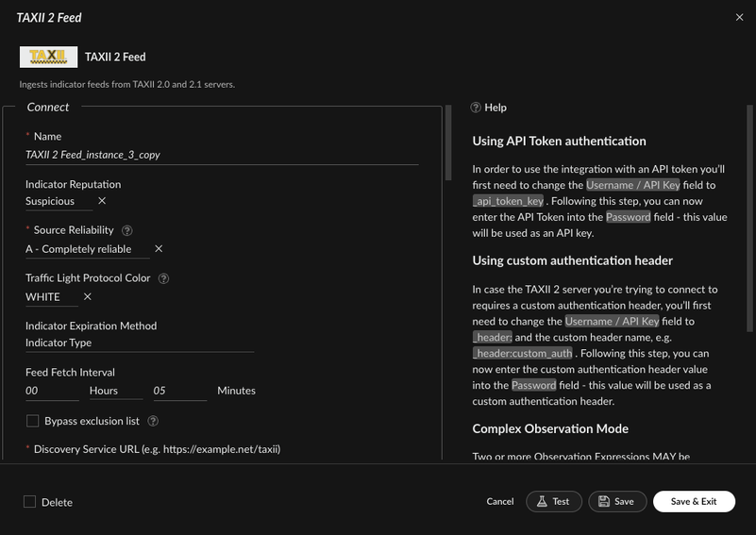Clear the Source Reliability selection
This screenshot has width=756, height=535.
tap(159, 249)
